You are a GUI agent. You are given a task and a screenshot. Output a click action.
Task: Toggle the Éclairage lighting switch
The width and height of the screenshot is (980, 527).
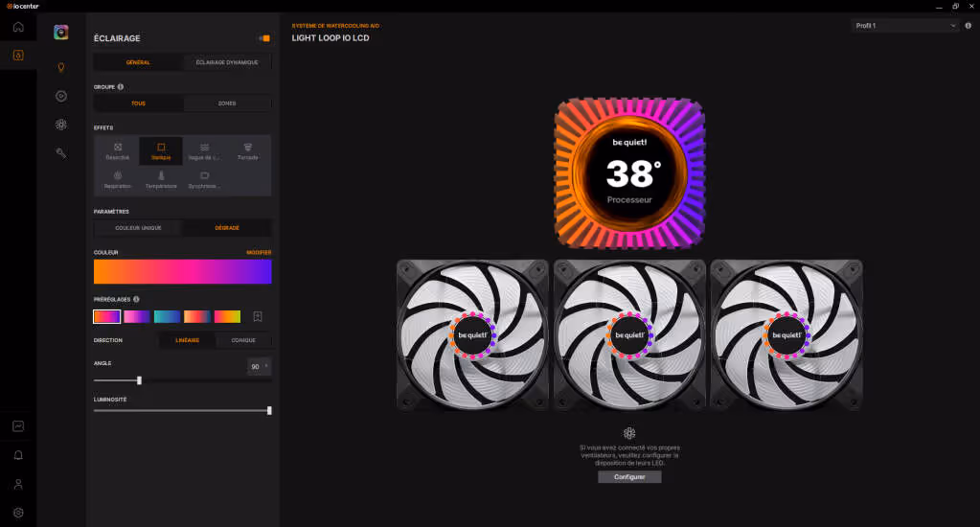[264, 38]
